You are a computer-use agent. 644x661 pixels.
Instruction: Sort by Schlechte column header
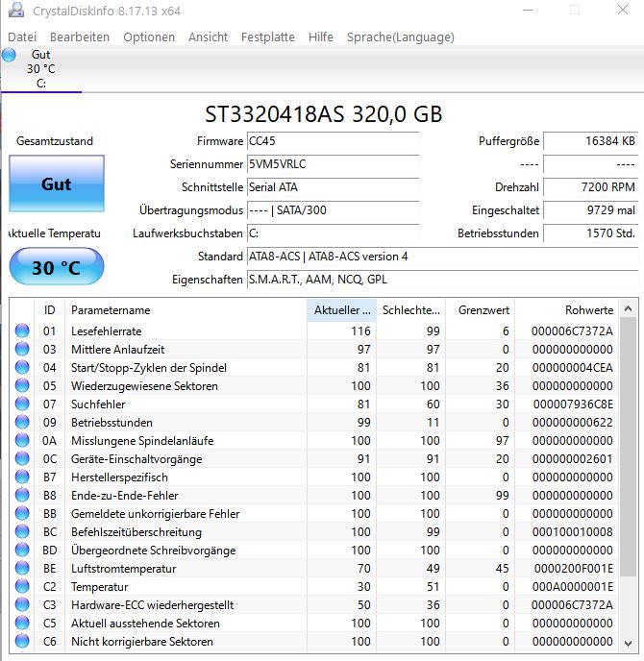click(x=410, y=310)
